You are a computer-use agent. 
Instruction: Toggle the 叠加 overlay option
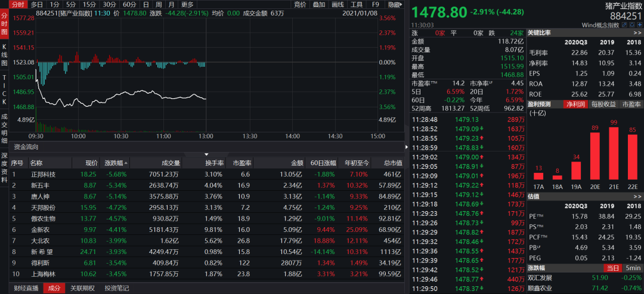click(319, 4)
